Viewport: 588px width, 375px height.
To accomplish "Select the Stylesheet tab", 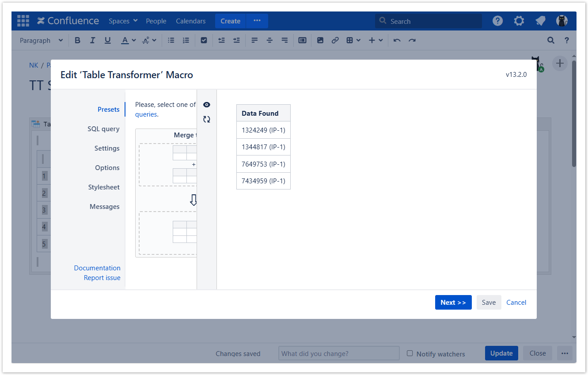I will point(104,187).
